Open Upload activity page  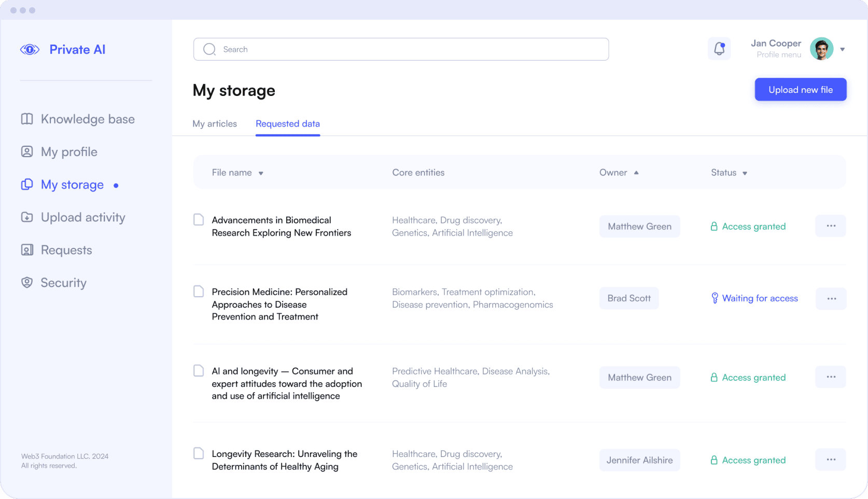pyautogui.click(x=82, y=217)
